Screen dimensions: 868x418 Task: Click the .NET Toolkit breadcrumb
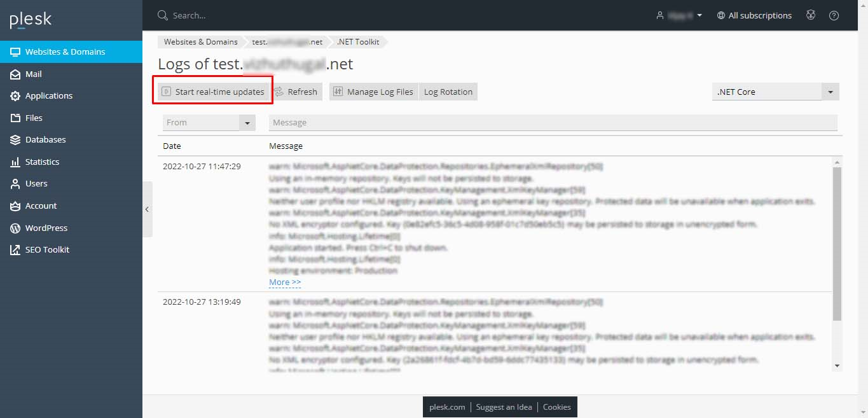tap(358, 42)
